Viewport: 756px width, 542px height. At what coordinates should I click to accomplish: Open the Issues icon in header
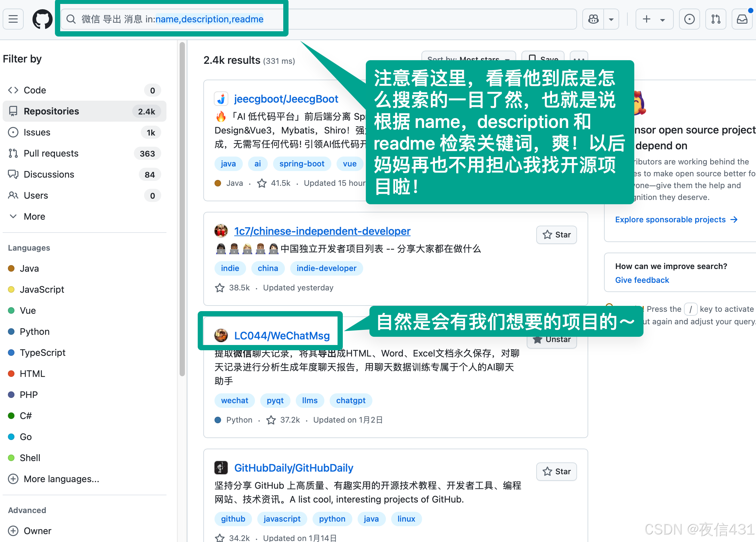689,19
